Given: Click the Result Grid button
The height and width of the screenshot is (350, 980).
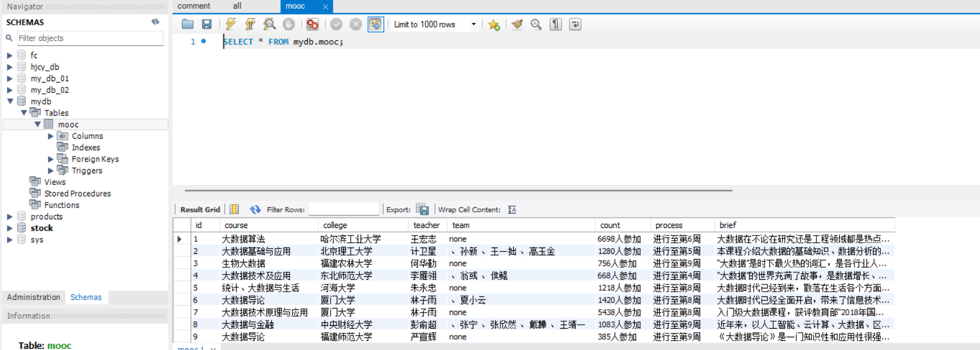Looking at the screenshot, I should (200, 210).
